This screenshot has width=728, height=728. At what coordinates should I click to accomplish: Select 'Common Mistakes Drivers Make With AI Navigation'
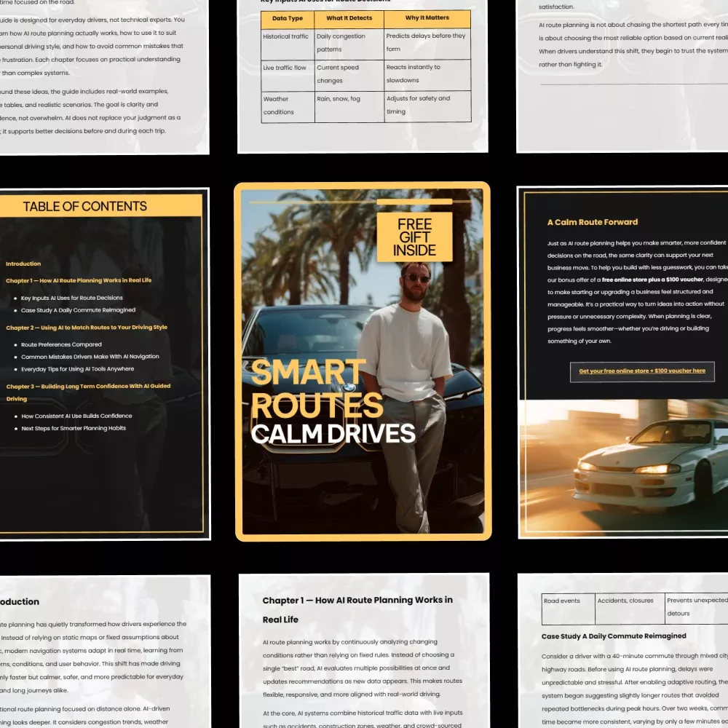tap(90, 357)
